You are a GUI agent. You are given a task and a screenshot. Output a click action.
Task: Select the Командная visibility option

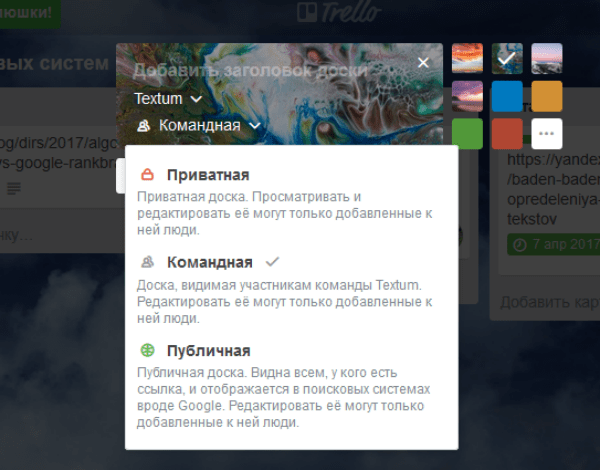(x=291, y=290)
